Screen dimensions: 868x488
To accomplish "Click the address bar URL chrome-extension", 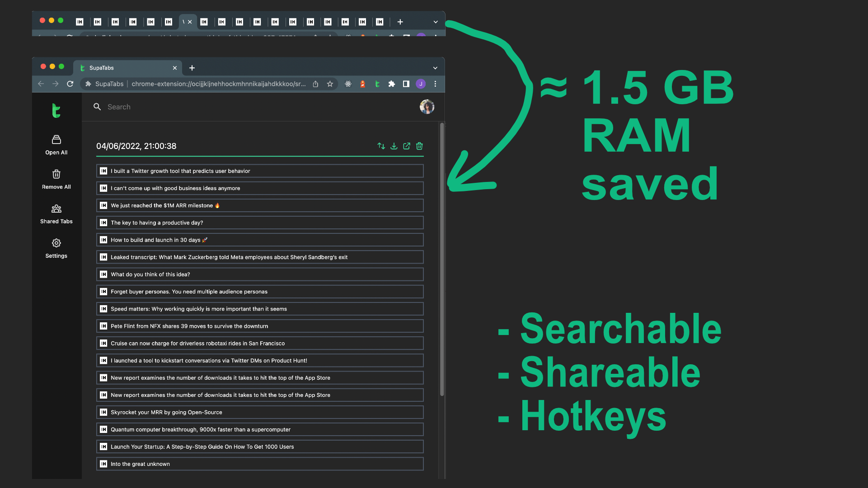I will tap(219, 84).
